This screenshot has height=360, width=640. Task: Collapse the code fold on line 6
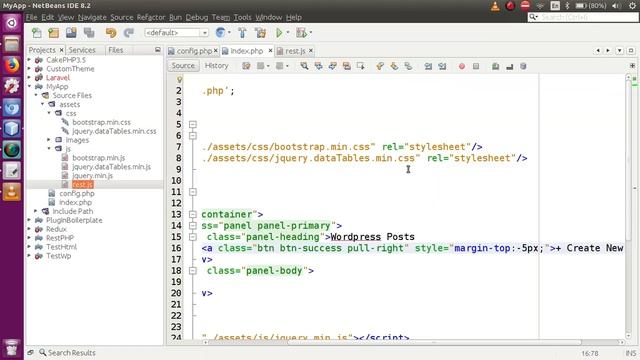point(193,136)
